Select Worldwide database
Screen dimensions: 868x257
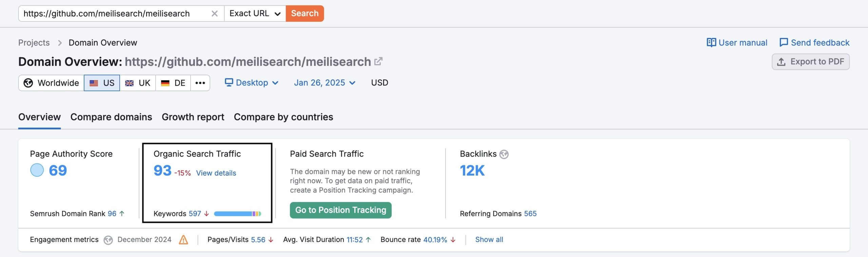[51, 83]
